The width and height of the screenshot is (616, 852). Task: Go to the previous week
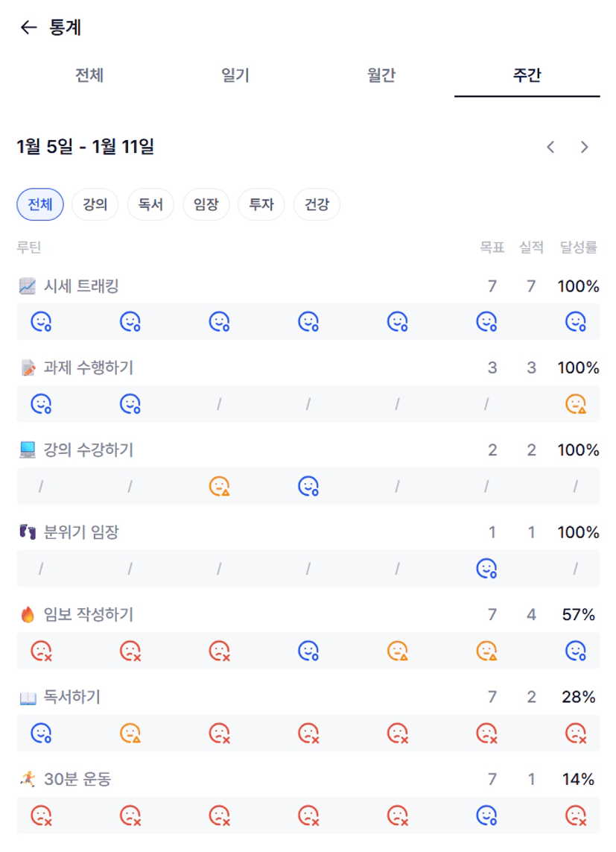550,147
